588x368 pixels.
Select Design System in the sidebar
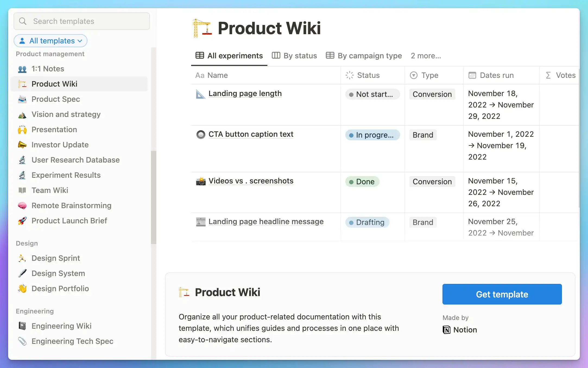(x=58, y=273)
